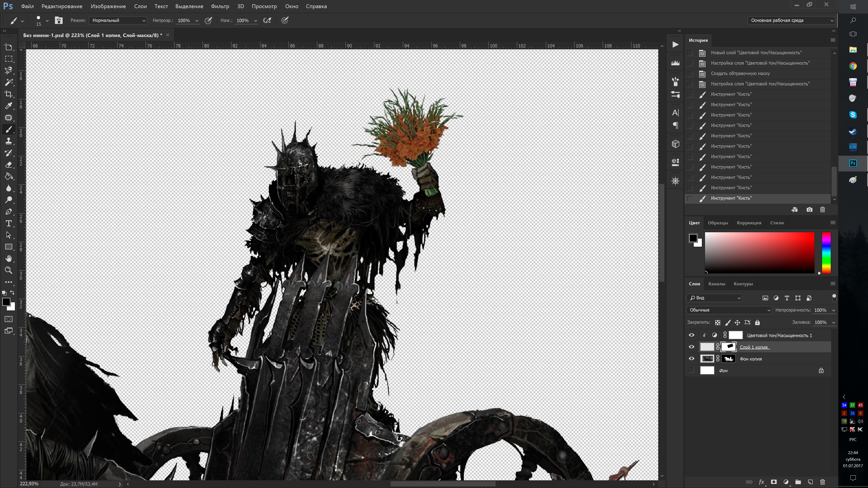Select the Rectangle shape tool

(x=9, y=247)
